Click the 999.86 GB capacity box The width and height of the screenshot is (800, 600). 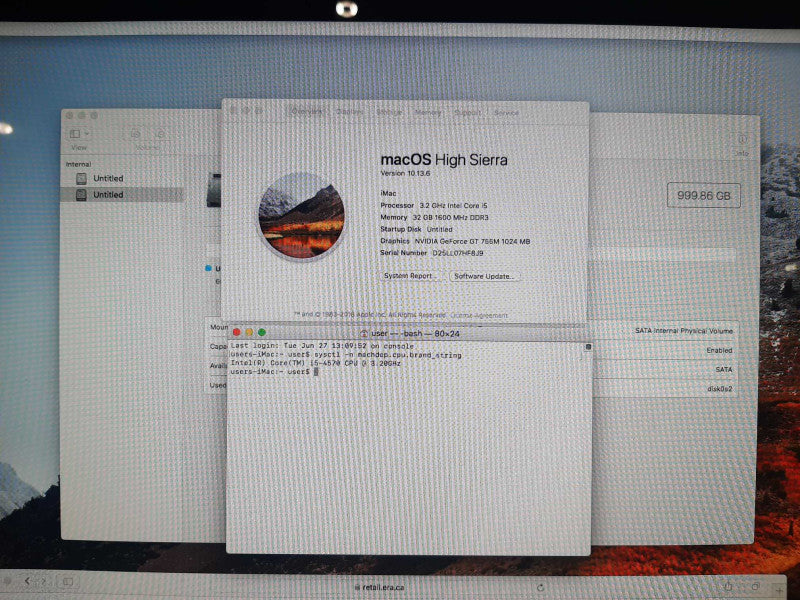pyautogui.click(x=704, y=195)
